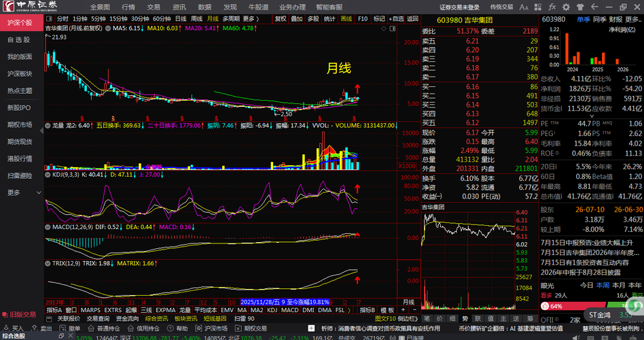Click the gear icon next to KDJ(9,3,3)
Screen dimensions: 644x340
[48, 175]
